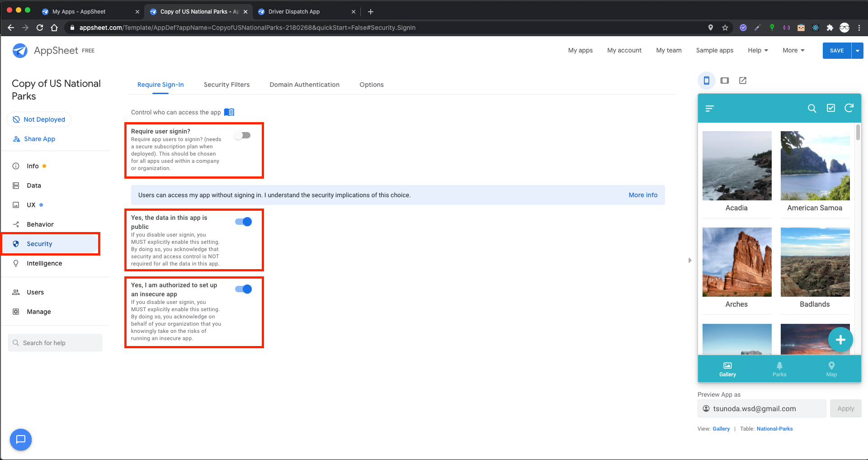
Task: Open the documentation book icon beside Control who can access
Action: pos(229,112)
